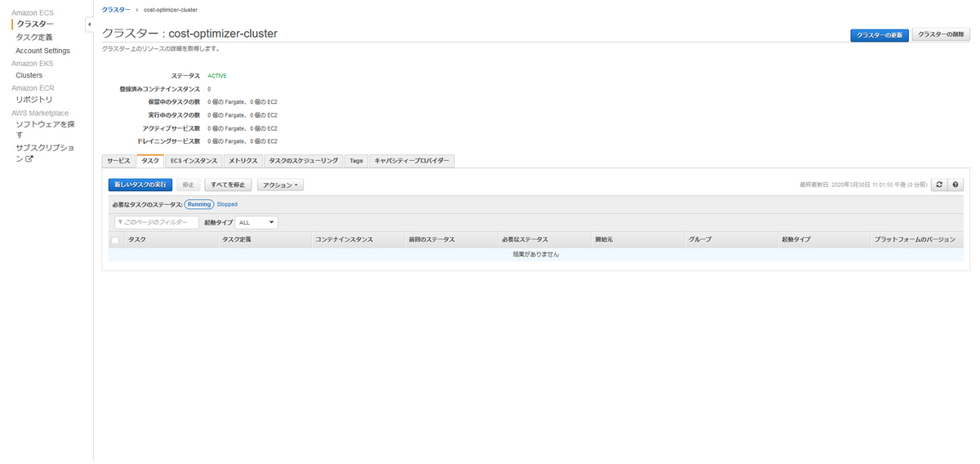
Task: Click the refresh tasks icon button
Action: [939, 185]
